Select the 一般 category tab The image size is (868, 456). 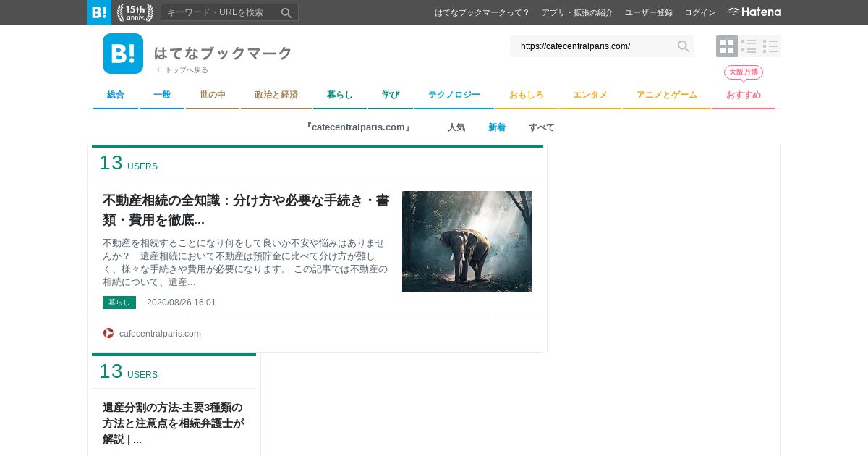click(x=162, y=95)
